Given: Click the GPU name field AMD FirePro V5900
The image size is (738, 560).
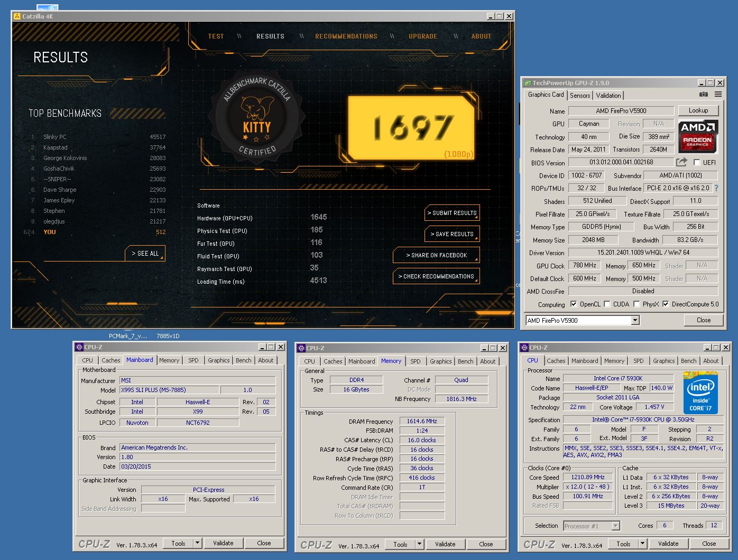Looking at the screenshot, I should click(x=621, y=111).
